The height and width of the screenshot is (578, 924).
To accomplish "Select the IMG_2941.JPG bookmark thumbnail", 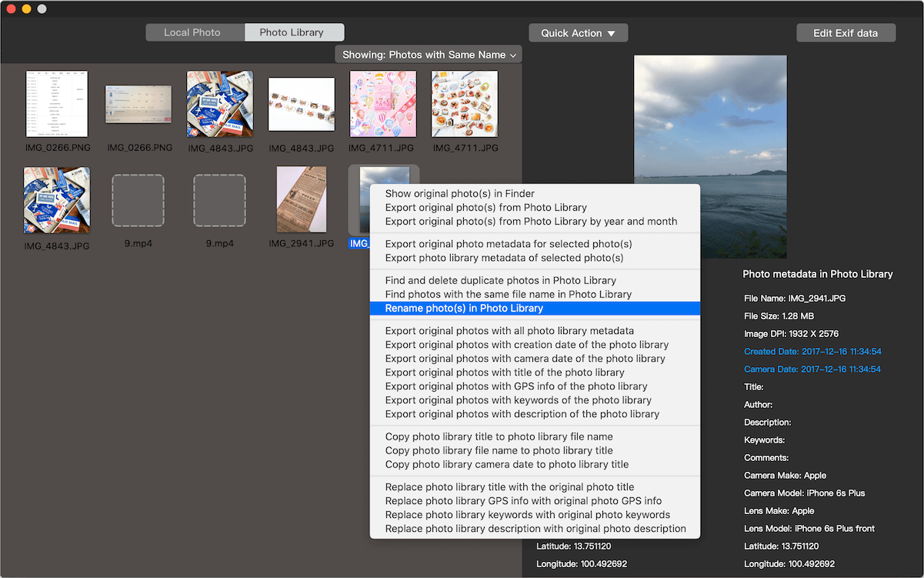I will tap(302, 199).
